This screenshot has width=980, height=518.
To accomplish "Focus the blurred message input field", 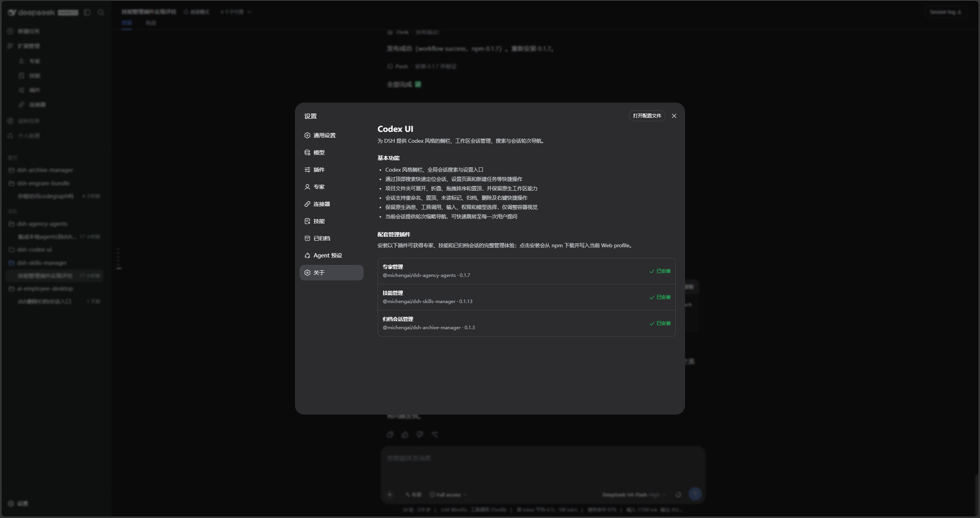I will tap(542, 458).
